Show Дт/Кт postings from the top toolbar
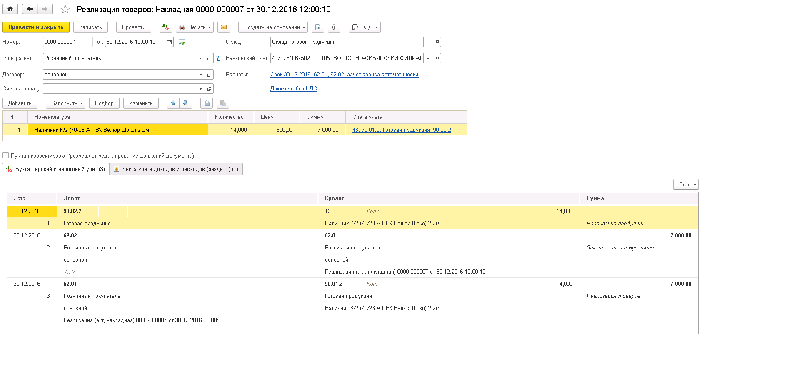The image size is (800, 368). coord(165,27)
